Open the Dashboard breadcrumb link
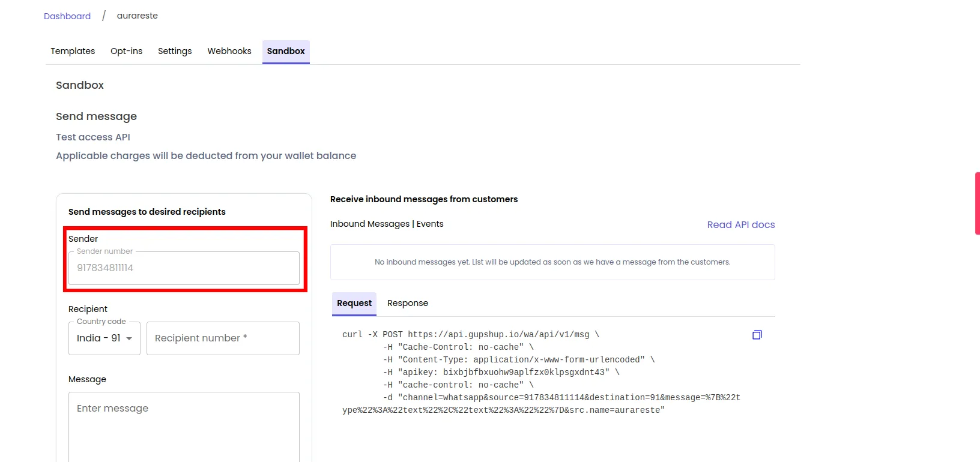The height and width of the screenshot is (462, 980). [x=67, y=16]
